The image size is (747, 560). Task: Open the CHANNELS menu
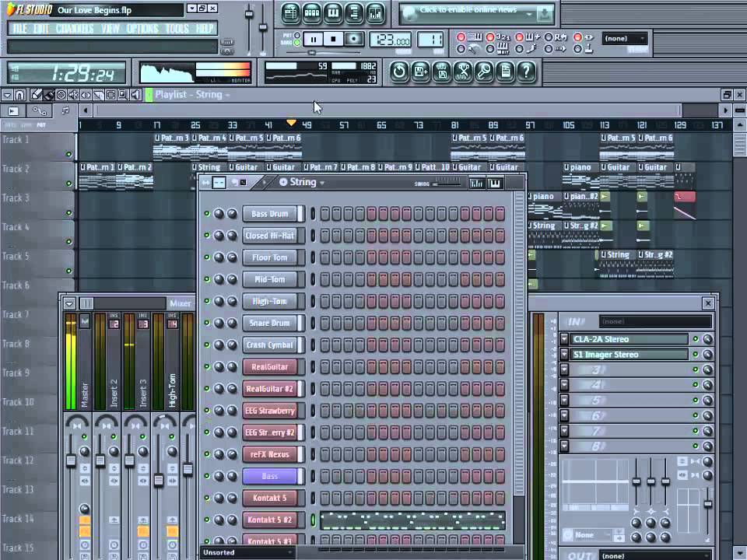75,29
